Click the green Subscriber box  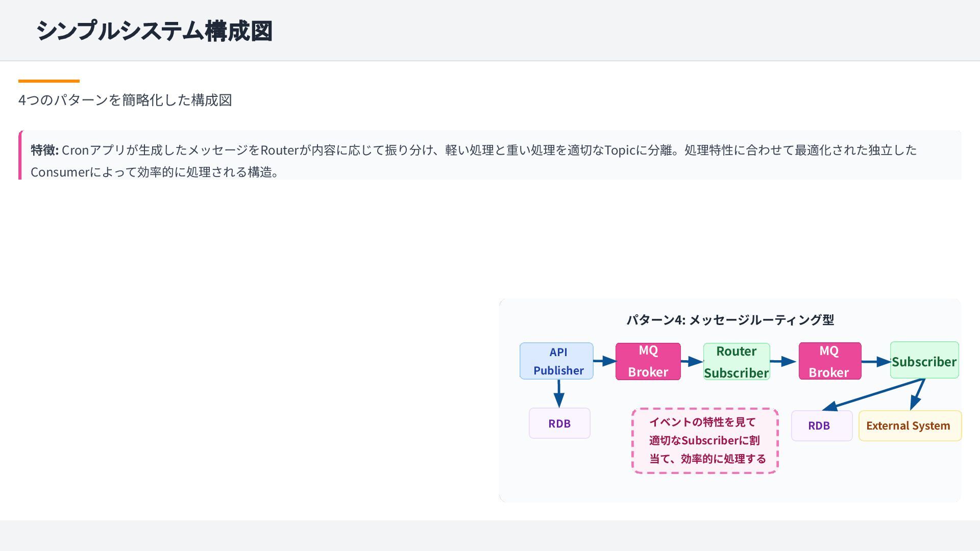(x=924, y=361)
